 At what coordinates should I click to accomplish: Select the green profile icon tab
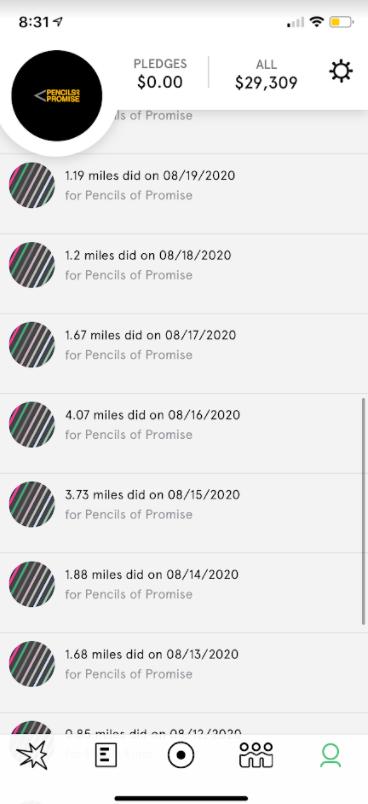point(331,755)
